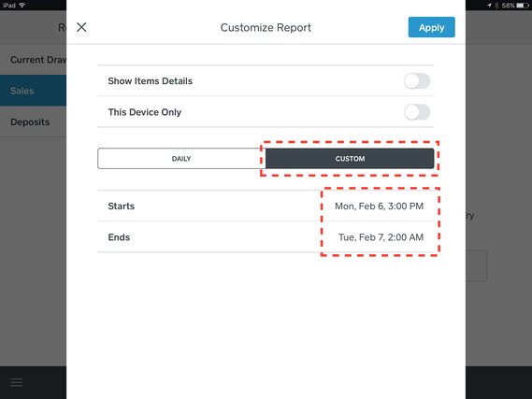Close the Customize Report dialog with the X icon
The image size is (532, 399).
(x=81, y=27)
